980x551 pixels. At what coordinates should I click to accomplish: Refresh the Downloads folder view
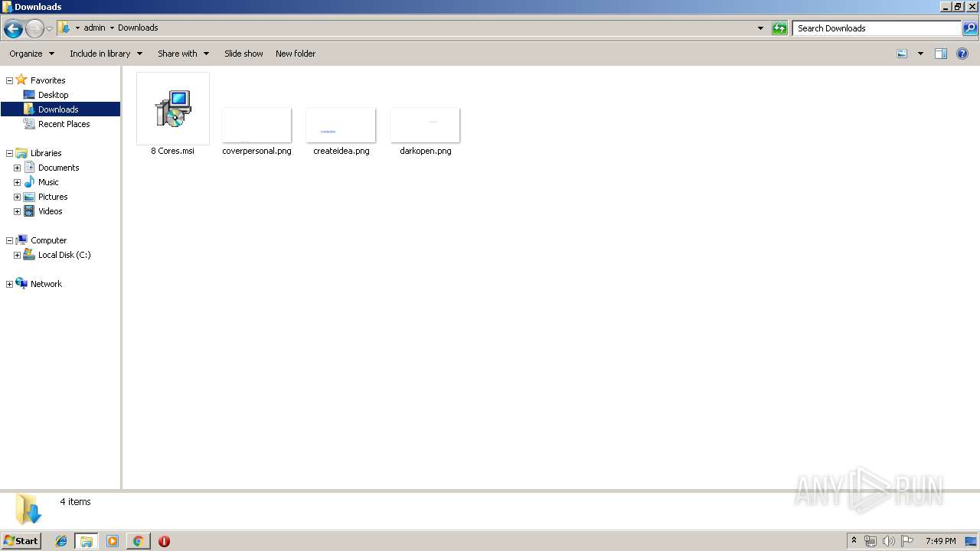[x=779, y=28]
